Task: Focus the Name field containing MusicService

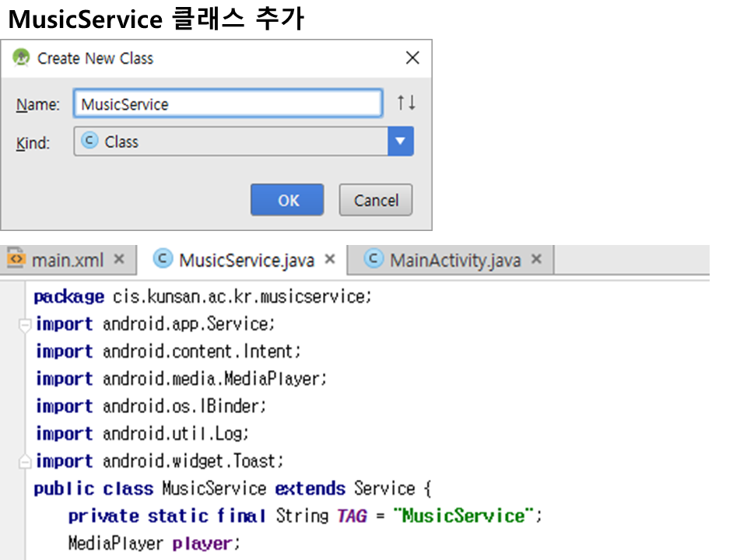Action: [228, 103]
